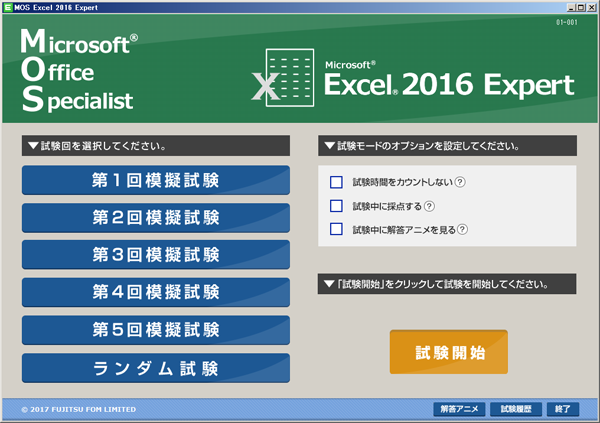Click the 「試験開始」をクリックして header text
Screen dimensions: 600x423
coord(447,284)
